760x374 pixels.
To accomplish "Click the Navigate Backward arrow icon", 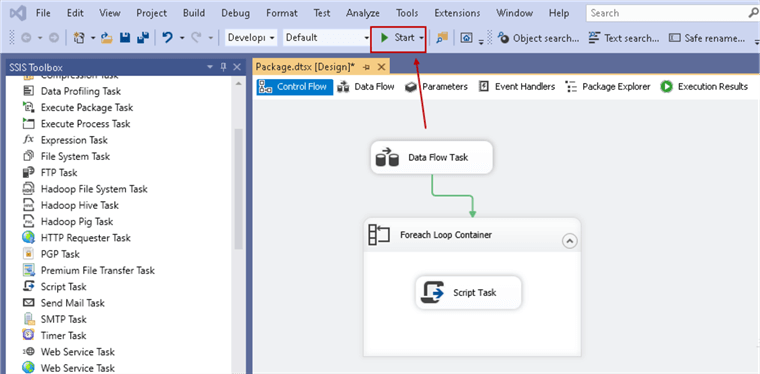I will click(x=27, y=38).
